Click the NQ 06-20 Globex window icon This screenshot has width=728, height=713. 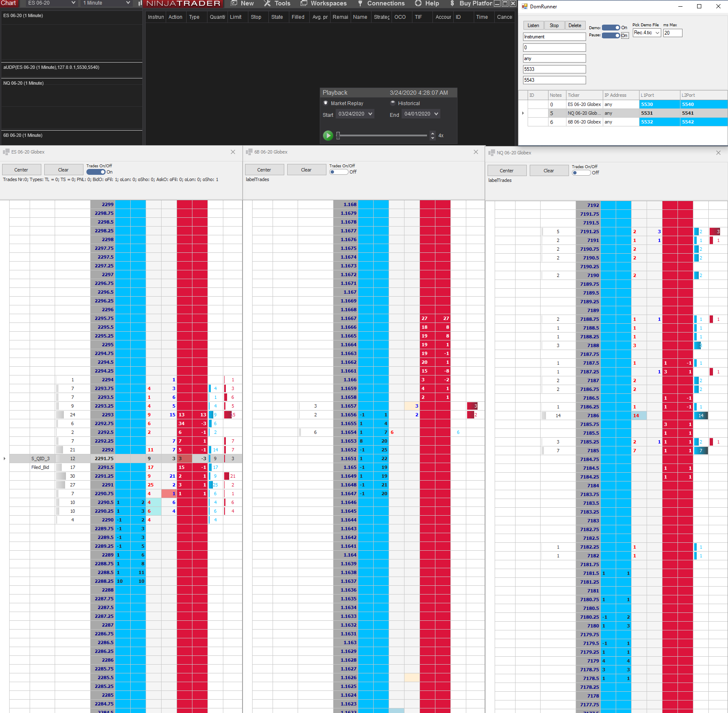[x=491, y=153]
